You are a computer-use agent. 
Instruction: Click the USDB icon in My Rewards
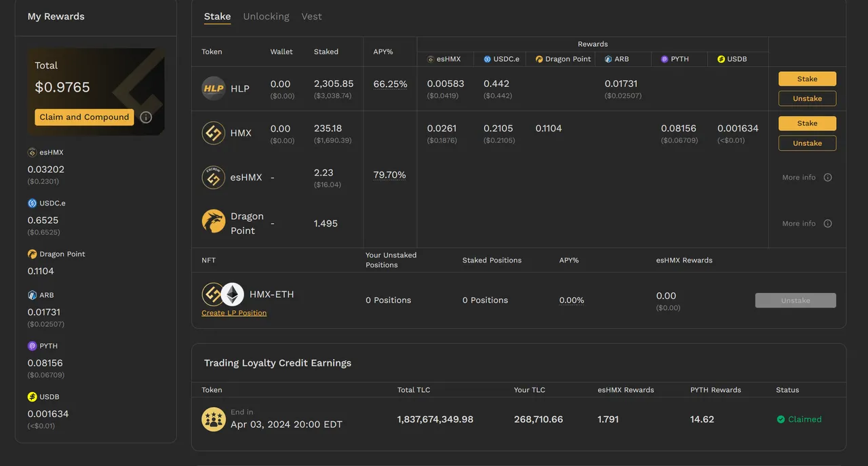coord(32,397)
